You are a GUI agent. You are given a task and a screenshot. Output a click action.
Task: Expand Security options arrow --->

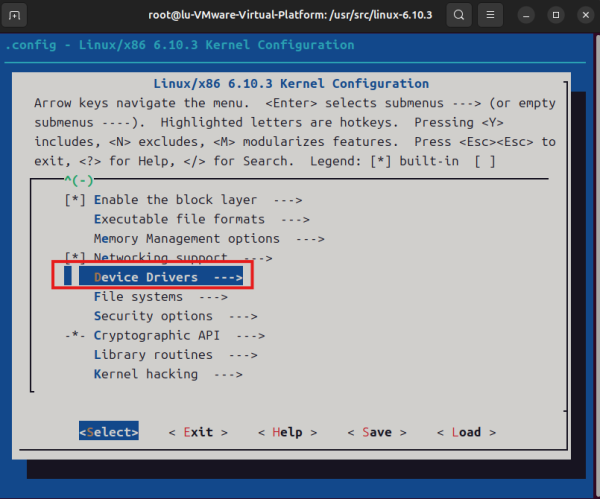point(243,316)
